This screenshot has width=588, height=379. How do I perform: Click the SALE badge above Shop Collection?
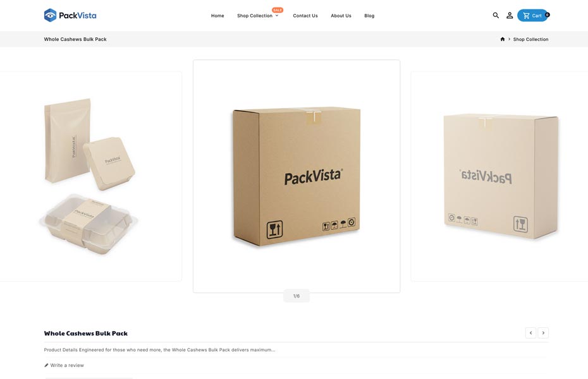[x=278, y=10]
